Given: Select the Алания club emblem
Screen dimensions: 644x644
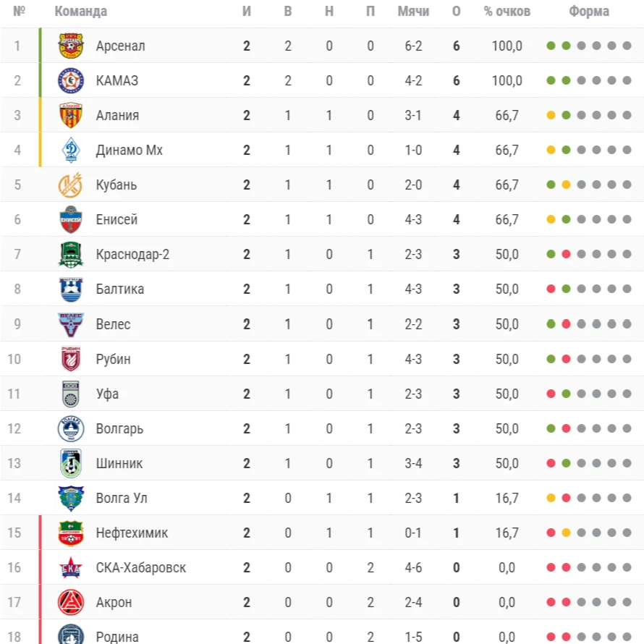Looking at the screenshot, I should pyautogui.click(x=71, y=115).
